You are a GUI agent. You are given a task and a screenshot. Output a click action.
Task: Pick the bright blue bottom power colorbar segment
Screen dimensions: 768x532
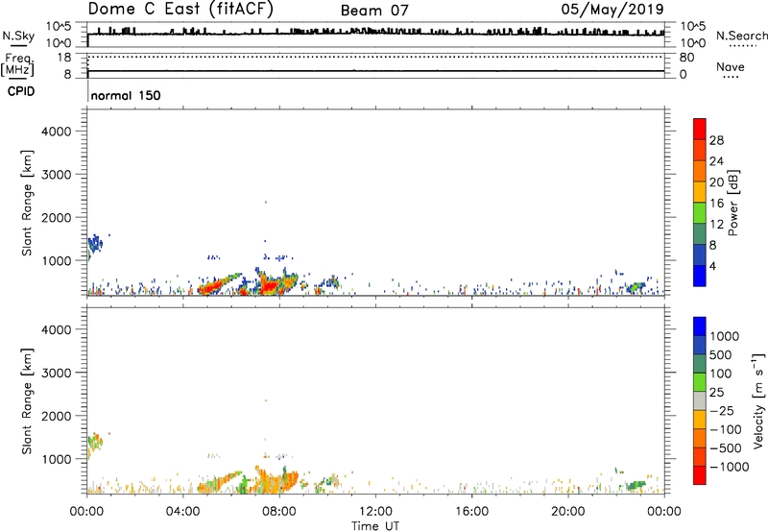pos(700,276)
